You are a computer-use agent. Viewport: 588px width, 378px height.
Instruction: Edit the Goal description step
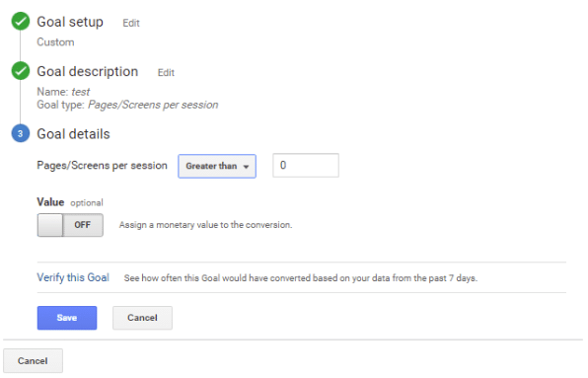(166, 73)
